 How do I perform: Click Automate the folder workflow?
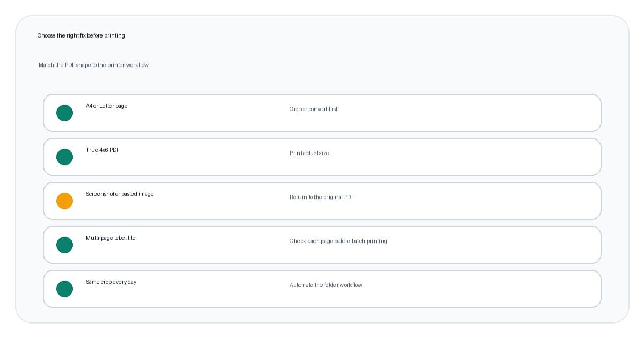click(326, 285)
